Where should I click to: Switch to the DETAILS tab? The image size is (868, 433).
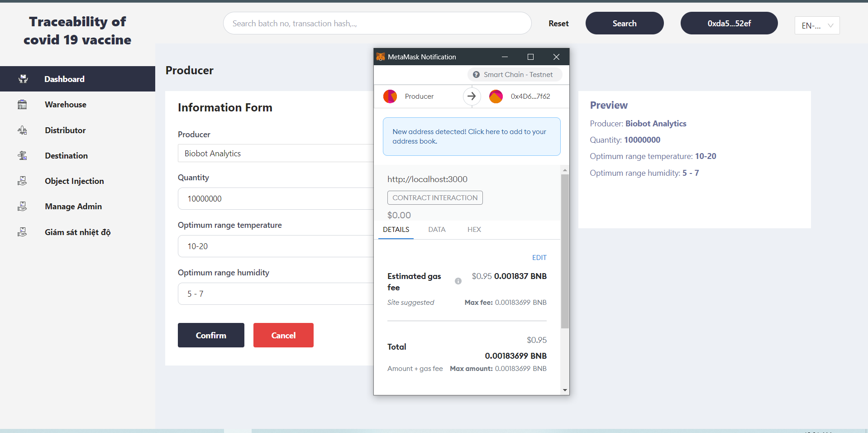coord(396,230)
